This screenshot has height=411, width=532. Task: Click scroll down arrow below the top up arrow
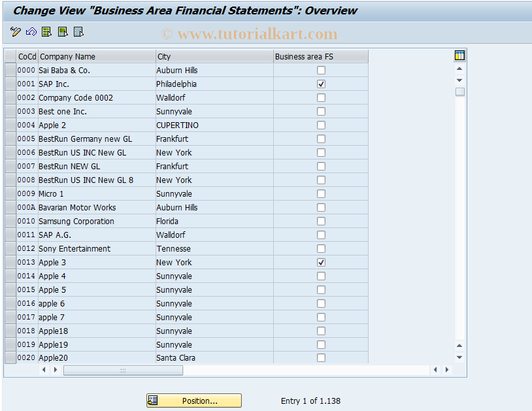tap(459, 80)
